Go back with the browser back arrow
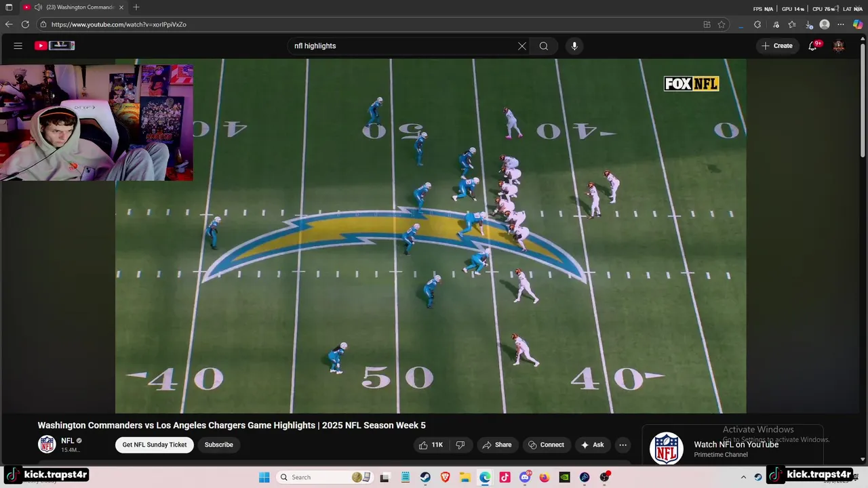Screen dimensions: 868x488 [x=9, y=24]
